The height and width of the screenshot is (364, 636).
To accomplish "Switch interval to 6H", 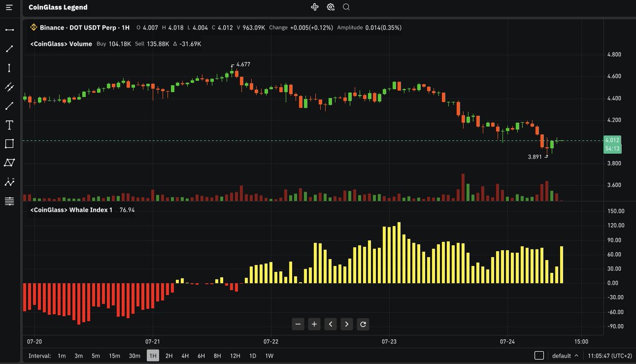I will (201, 356).
